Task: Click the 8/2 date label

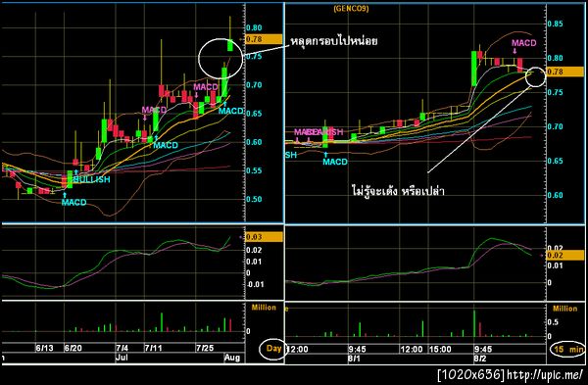Action: point(480,359)
